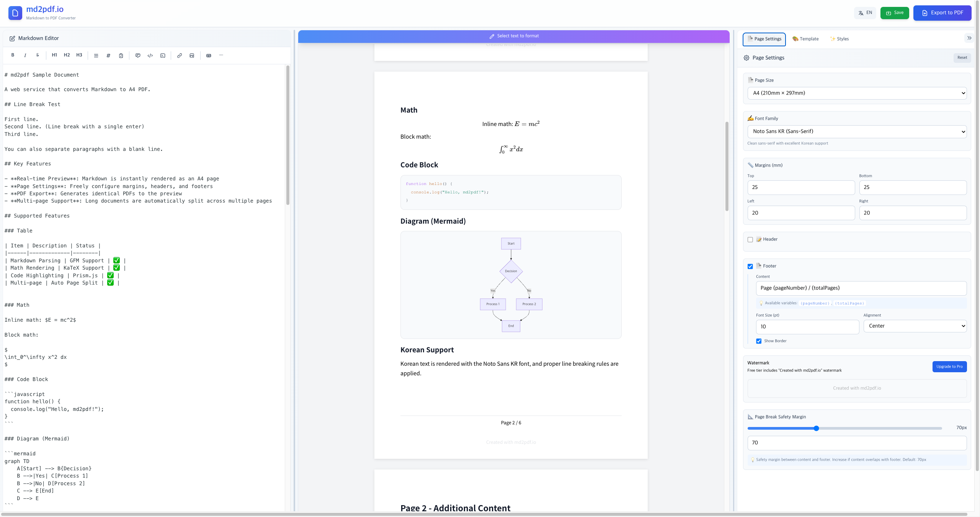
Task: Open the Font Family dropdown
Action: (856, 131)
